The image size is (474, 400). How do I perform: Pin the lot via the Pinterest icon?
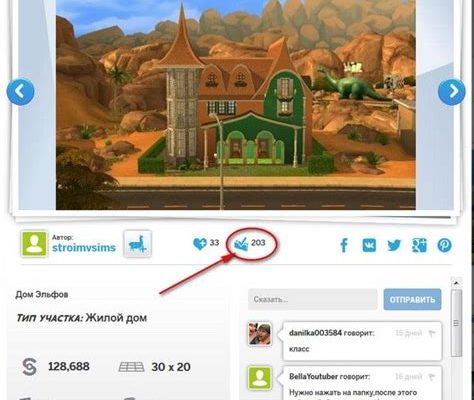444,245
